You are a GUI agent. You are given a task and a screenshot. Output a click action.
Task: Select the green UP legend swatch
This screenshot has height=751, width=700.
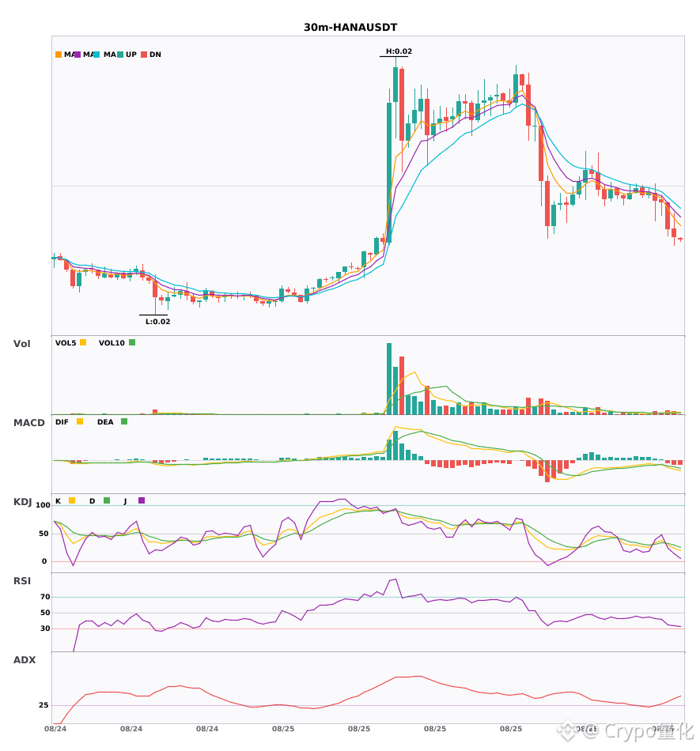coord(120,55)
